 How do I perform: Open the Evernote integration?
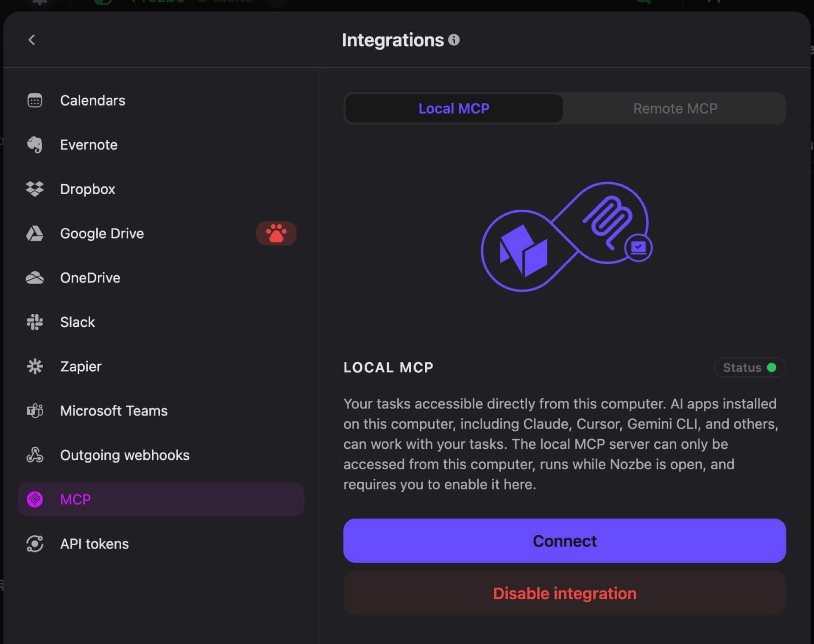(161, 145)
